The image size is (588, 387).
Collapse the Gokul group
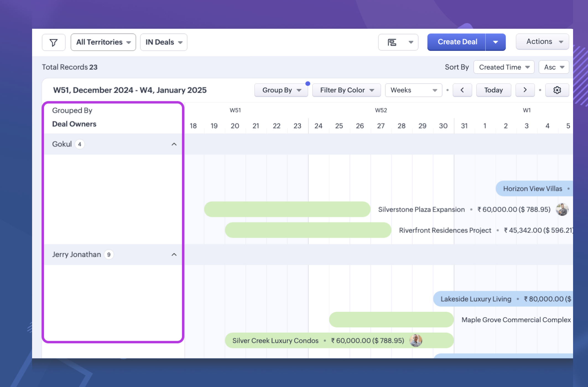click(x=174, y=144)
